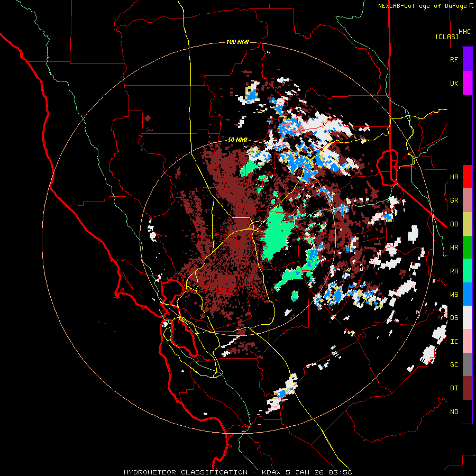Select the light pink IC swatch

click(x=467, y=341)
